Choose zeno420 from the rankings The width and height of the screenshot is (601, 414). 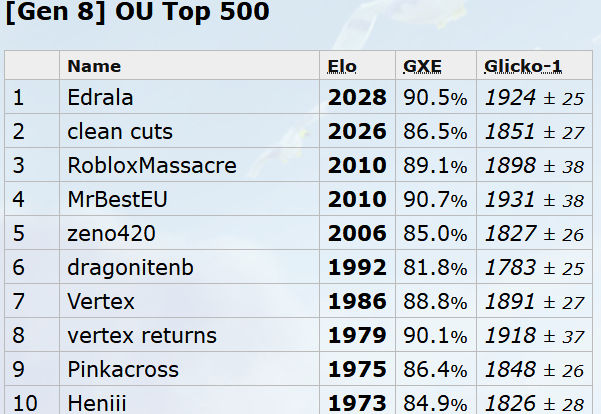tap(110, 234)
